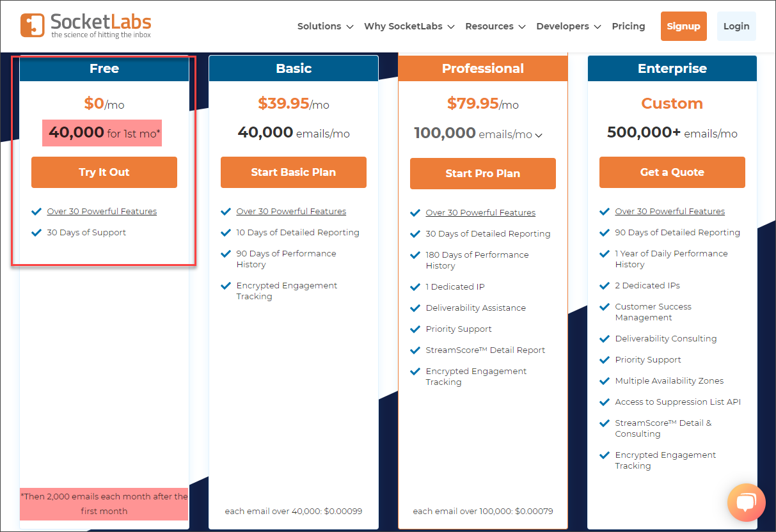
Task: Open the Why SocketLabs dropdown
Action: click(x=409, y=26)
